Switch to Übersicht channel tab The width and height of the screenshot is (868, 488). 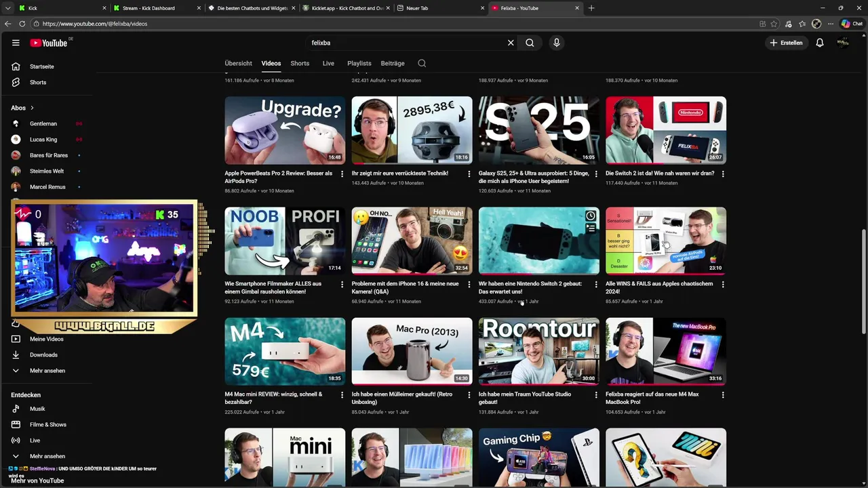coord(238,63)
